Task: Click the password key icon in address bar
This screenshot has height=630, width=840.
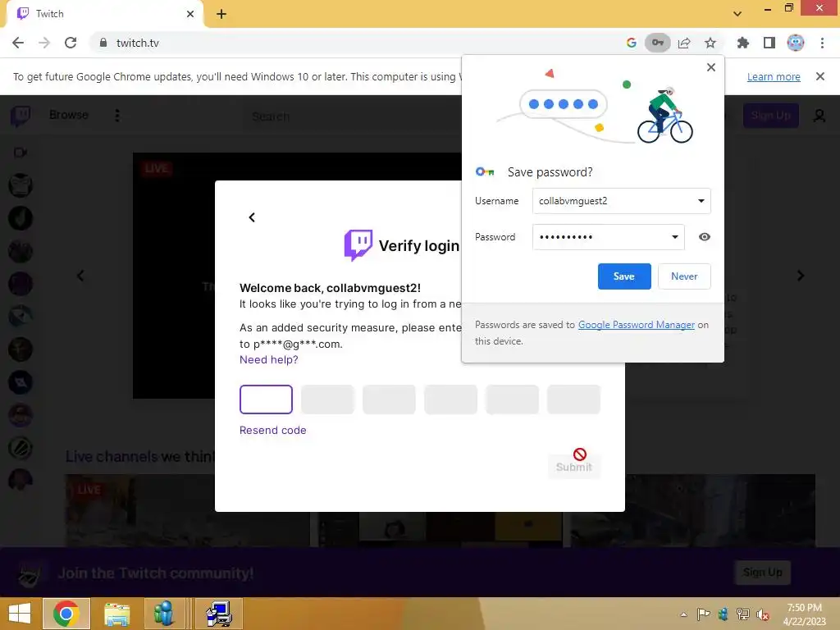Action: click(657, 43)
